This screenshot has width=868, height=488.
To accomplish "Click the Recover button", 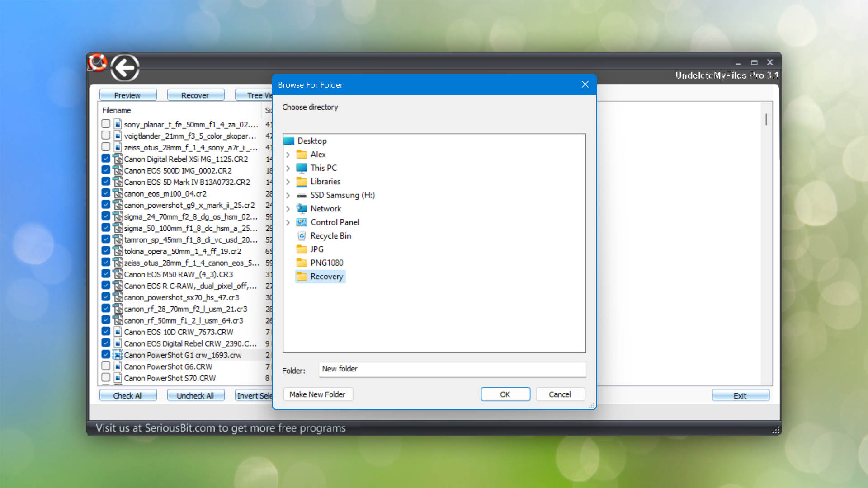I will click(x=196, y=95).
